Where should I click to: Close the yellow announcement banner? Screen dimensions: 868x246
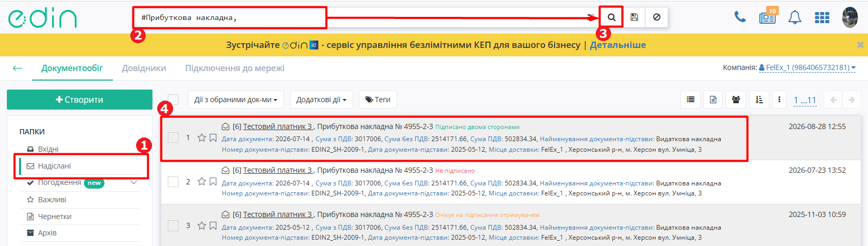coord(860,45)
